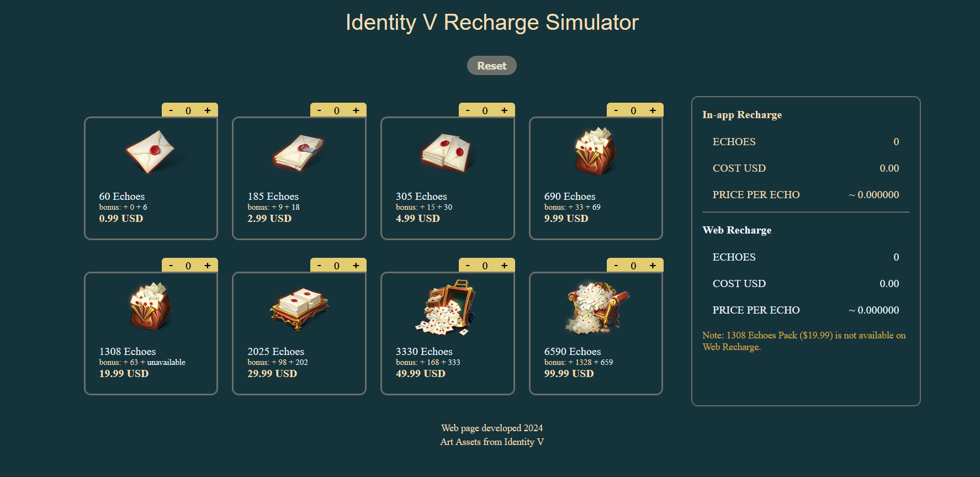Click the note about 1308 Echoes Pack
The image size is (980, 477).
[x=804, y=341]
